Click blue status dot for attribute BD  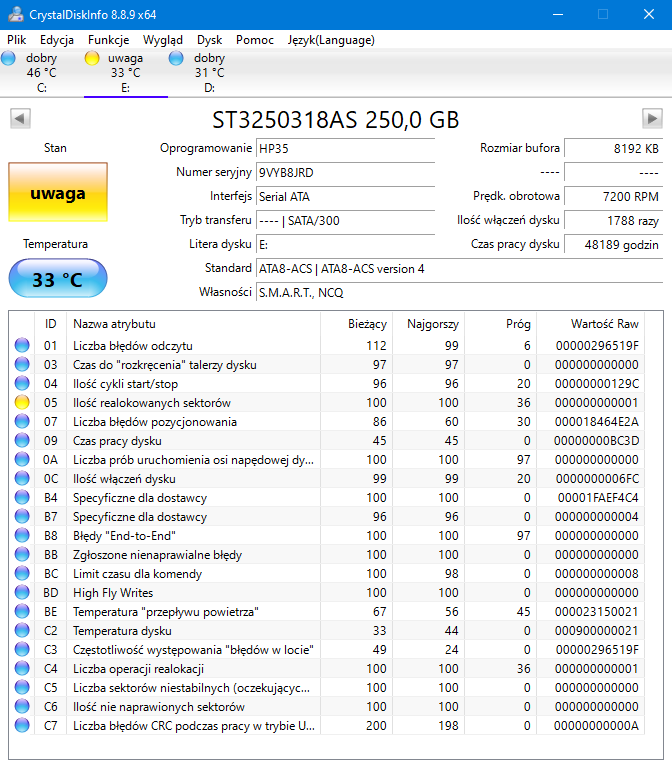click(22, 593)
